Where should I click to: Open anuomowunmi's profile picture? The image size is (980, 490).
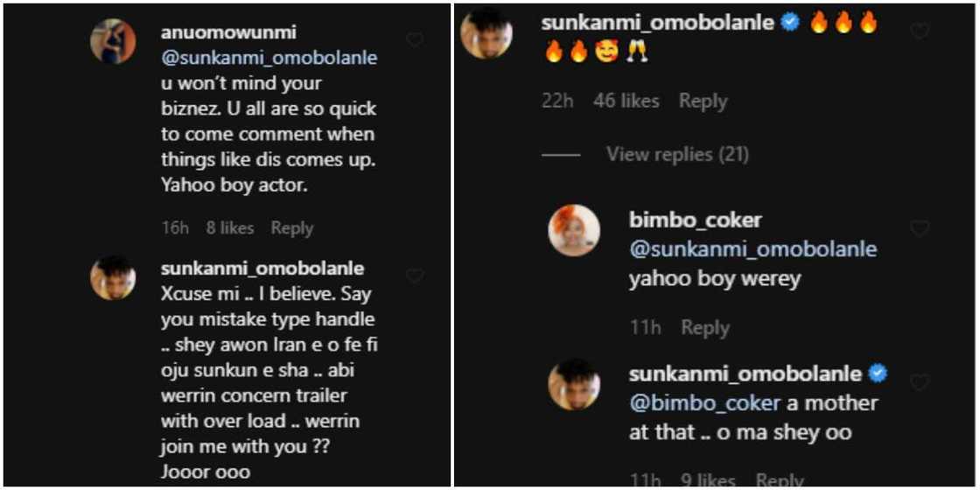pyautogui.click(x=113, y=41)
